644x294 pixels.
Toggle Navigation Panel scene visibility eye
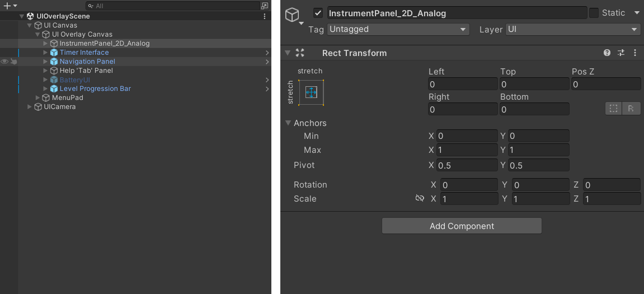pyautogui.click(x=5, y=62)
